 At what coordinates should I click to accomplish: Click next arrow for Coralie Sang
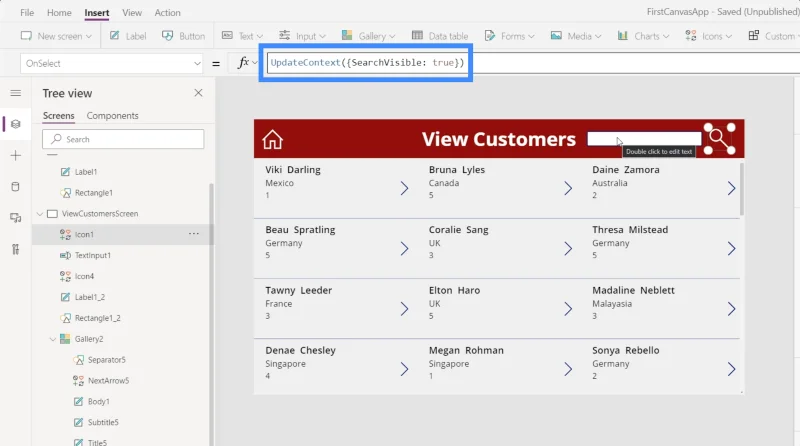pos(568,249)
